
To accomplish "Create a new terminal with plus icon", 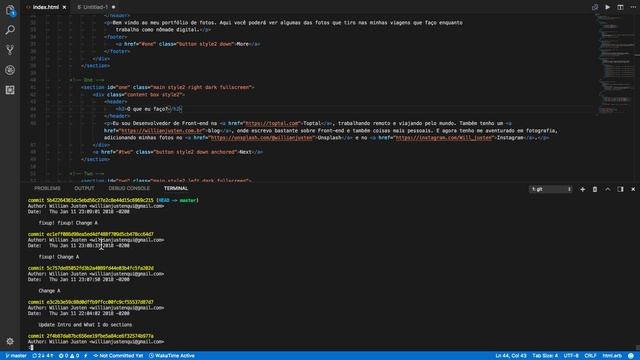I will 582,189.
